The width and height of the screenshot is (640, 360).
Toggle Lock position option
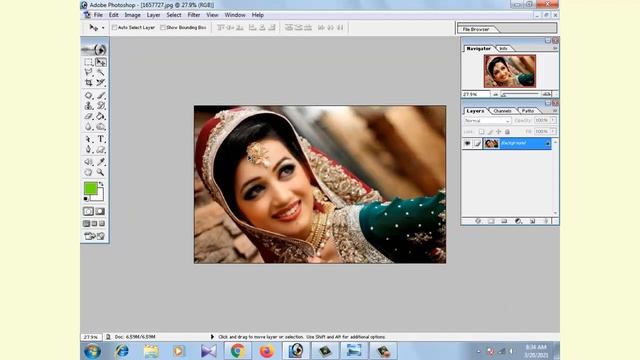pos(498,132)
